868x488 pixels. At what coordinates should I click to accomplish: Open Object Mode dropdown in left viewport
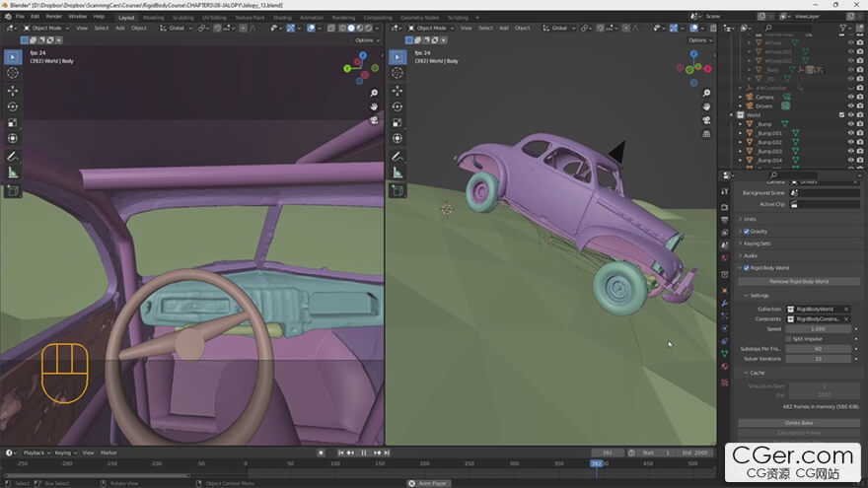click(x=44, y=28)
